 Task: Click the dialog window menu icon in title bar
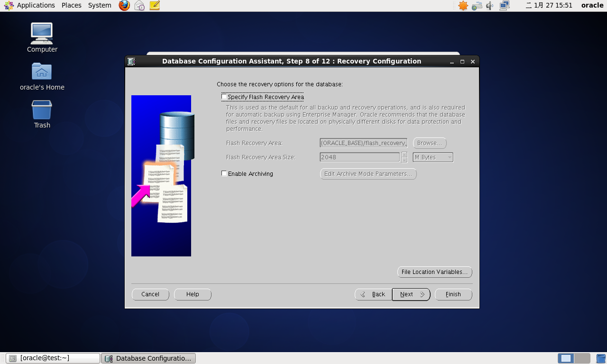131,62
